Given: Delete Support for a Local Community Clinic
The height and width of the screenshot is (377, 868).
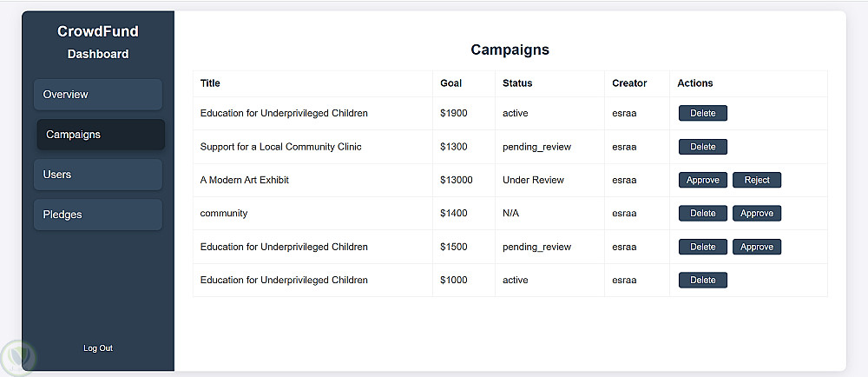Looking at the screenshot, I should click(x=702, y=147).
